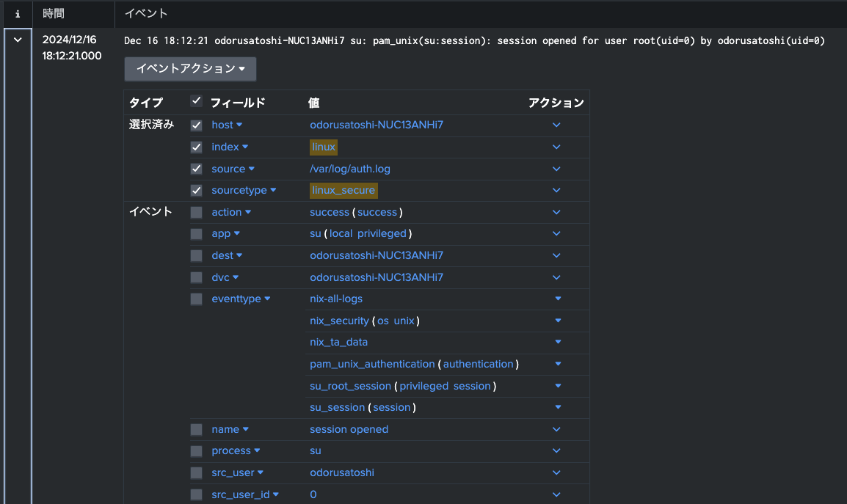Uncheck the host field checkbox
The image size is (847, 504).
[x=196, y=125]
